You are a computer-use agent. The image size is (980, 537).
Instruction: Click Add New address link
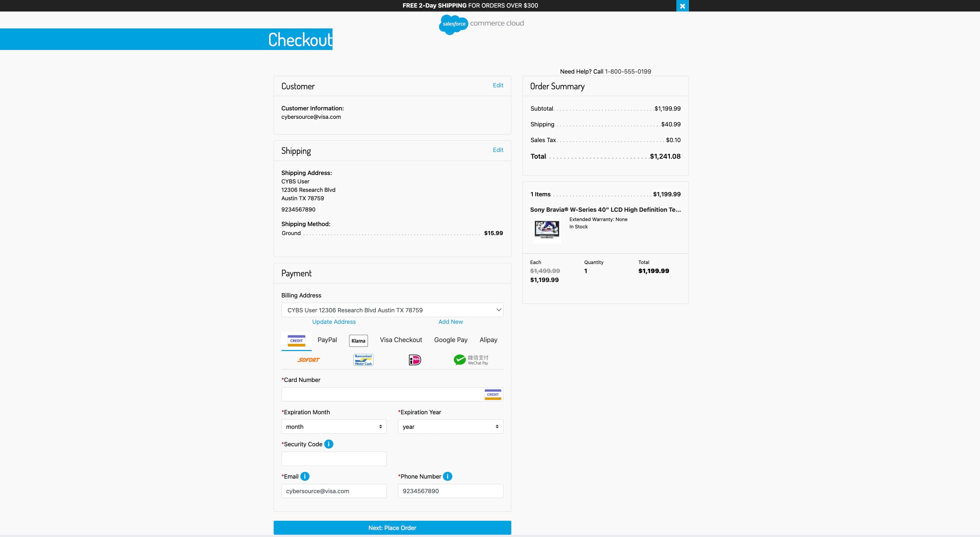click(450, 322)
